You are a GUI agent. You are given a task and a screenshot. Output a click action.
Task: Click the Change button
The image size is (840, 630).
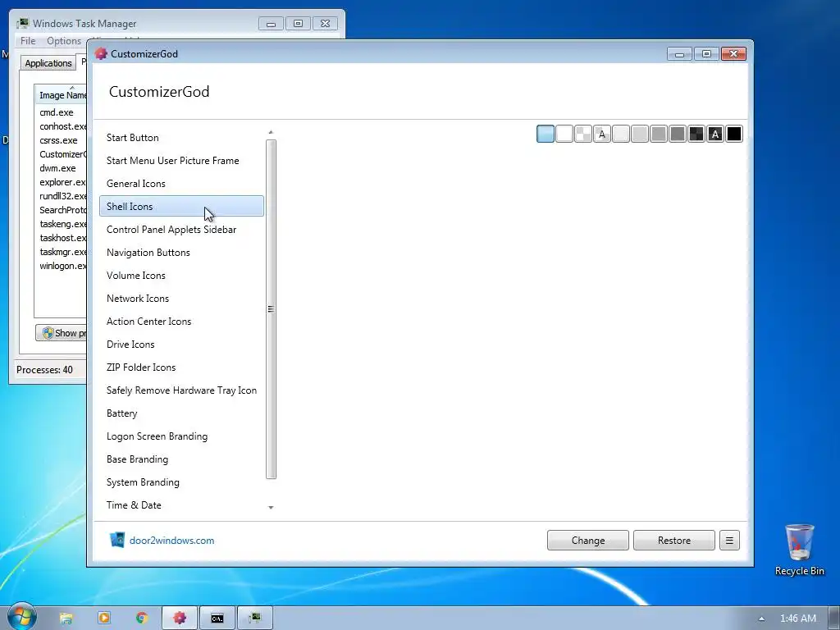click(x=587, y=541)
